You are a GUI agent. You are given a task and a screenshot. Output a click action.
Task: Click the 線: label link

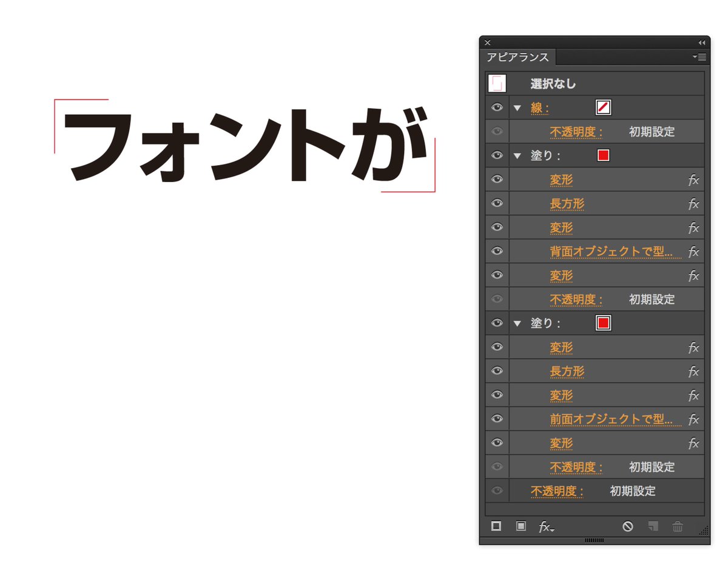540,108
